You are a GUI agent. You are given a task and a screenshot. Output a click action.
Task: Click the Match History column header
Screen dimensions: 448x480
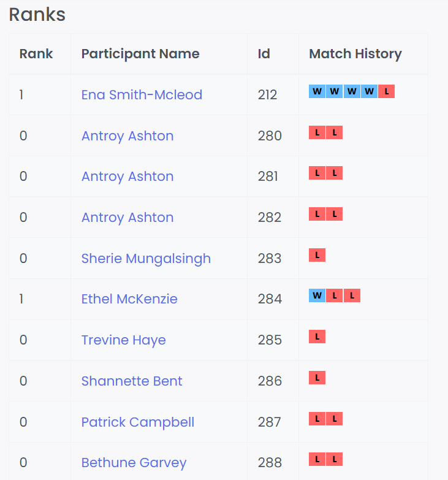click(x=355, y=54)
